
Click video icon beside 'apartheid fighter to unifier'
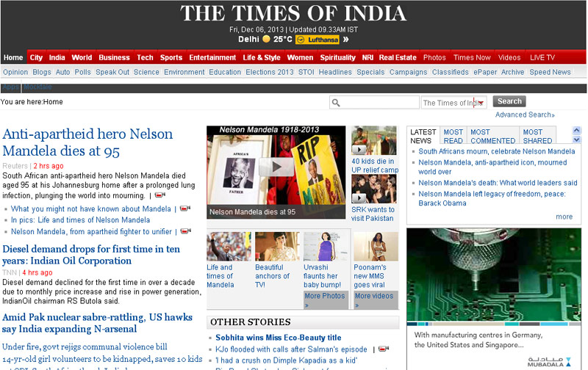186,231
